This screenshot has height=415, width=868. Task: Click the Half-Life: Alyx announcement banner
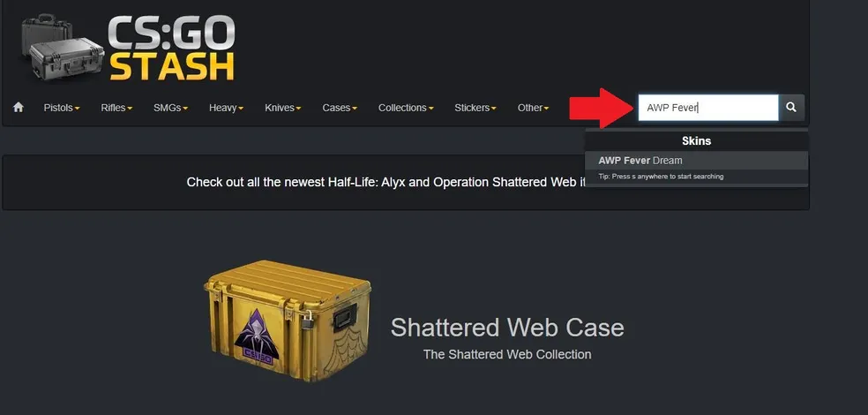pos(405,182)
